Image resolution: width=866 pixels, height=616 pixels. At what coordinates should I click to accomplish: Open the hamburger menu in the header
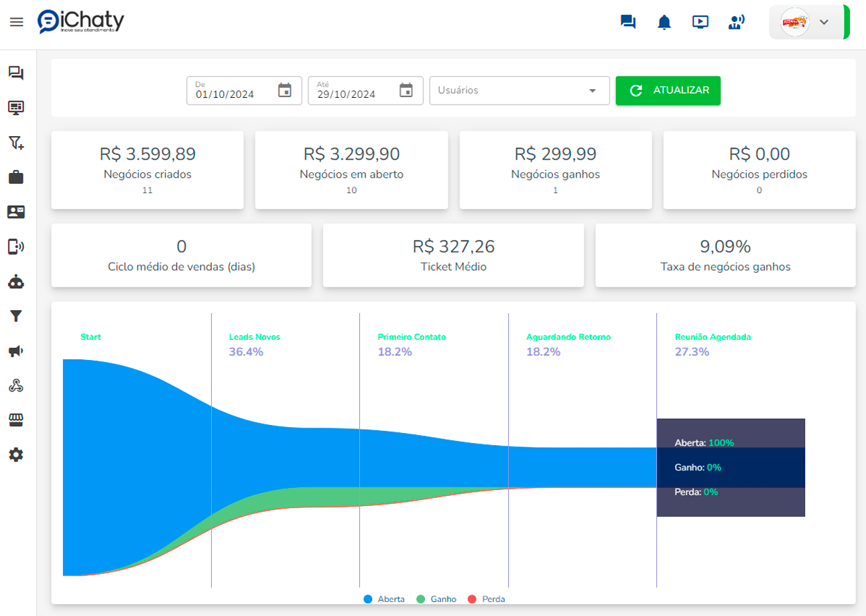point(17,22)
